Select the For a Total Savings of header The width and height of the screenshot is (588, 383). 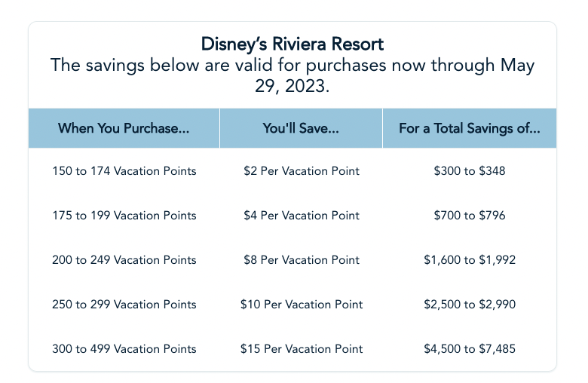click(x=470, y=128)
